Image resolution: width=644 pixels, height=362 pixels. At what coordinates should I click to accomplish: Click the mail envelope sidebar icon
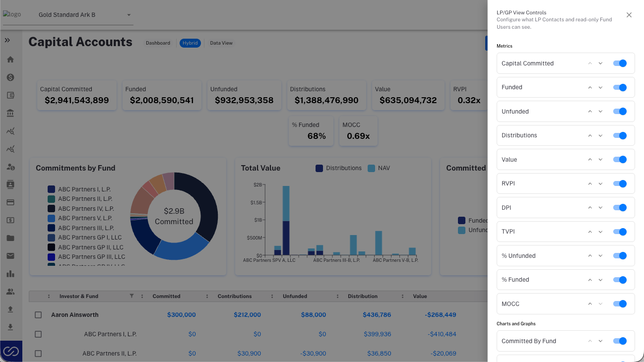pyautogui.click(x=10, y=256)
